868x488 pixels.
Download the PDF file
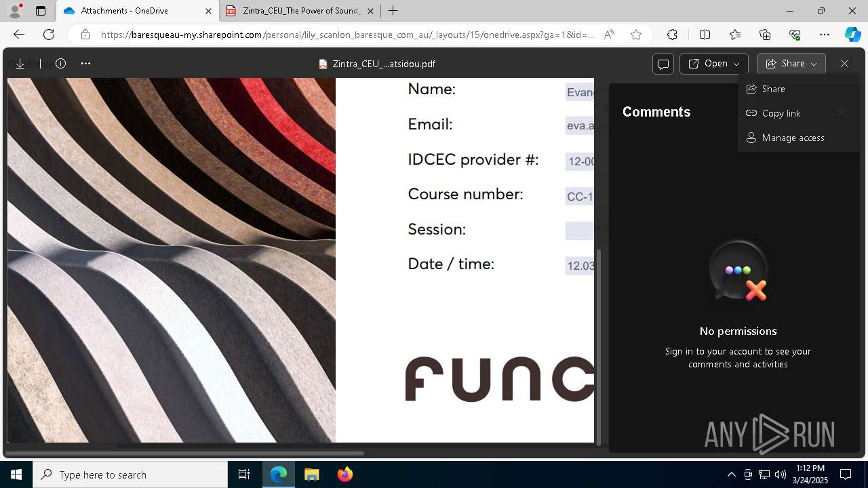[20, 64]
